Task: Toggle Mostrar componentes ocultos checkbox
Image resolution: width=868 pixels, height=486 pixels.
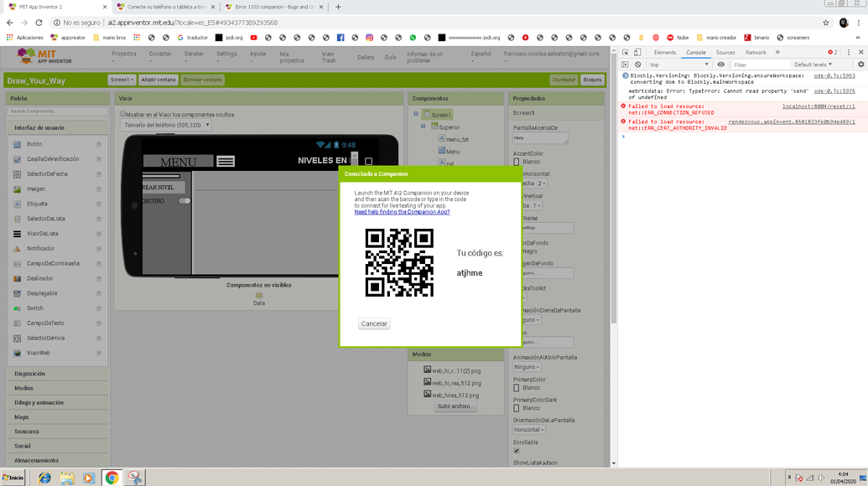Action: 123,115
